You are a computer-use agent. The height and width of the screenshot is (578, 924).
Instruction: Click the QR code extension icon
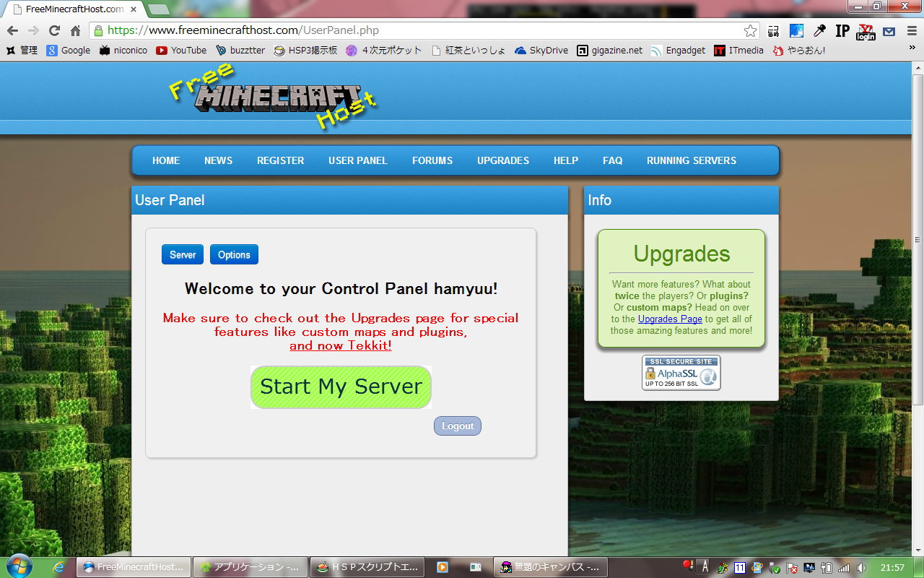point(773,30)
